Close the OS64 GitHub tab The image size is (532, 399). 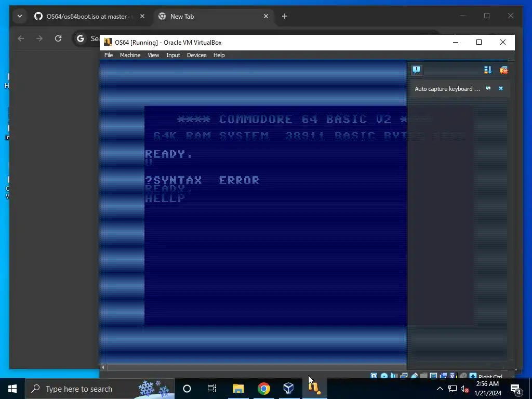pyautogui.click(x=142, y=16)
